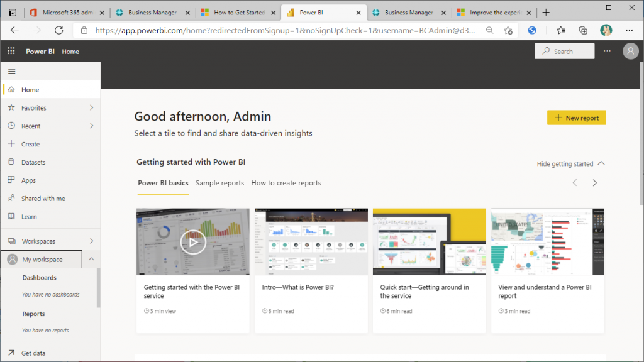Open the Power BI user account avatar
Image resolution: width=644 pixels, height=362 pixels.
click(630, 52)
